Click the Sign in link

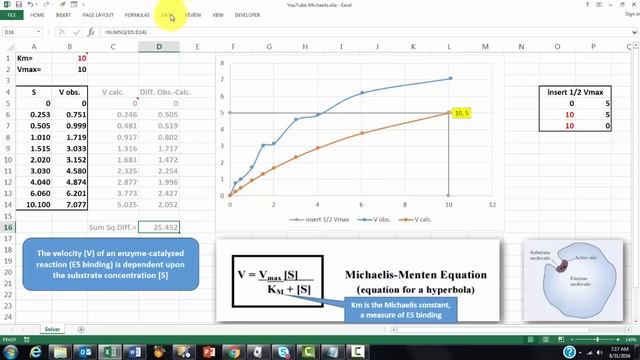coord(632,14)
